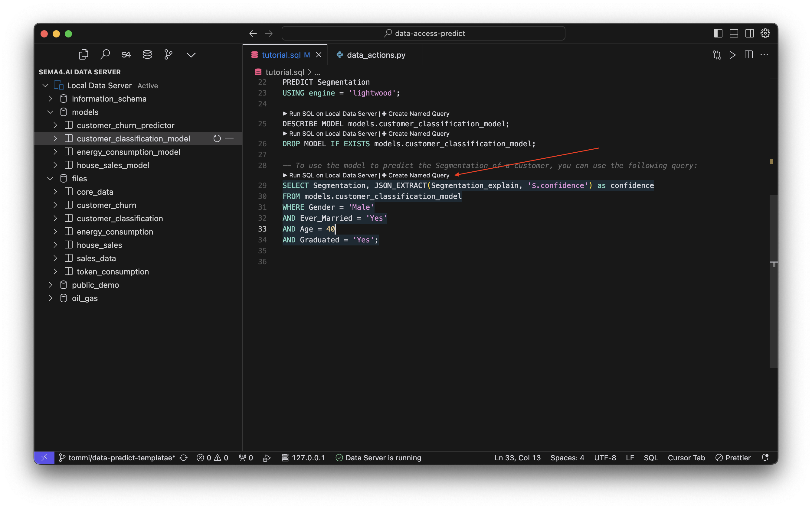The height and width of the screenshot is (509, 812).
Task: Collapse the files database
Action: [x=50, y=178]
